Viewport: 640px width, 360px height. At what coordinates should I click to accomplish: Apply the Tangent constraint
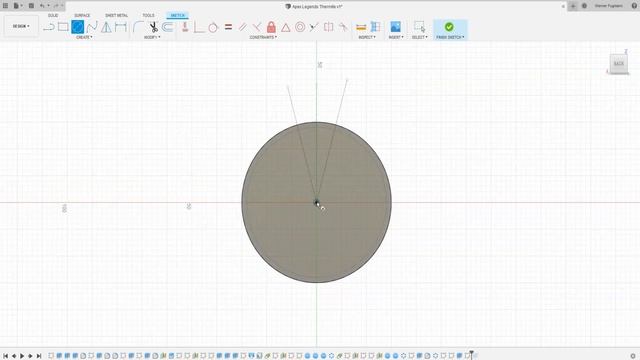(213, 27)
